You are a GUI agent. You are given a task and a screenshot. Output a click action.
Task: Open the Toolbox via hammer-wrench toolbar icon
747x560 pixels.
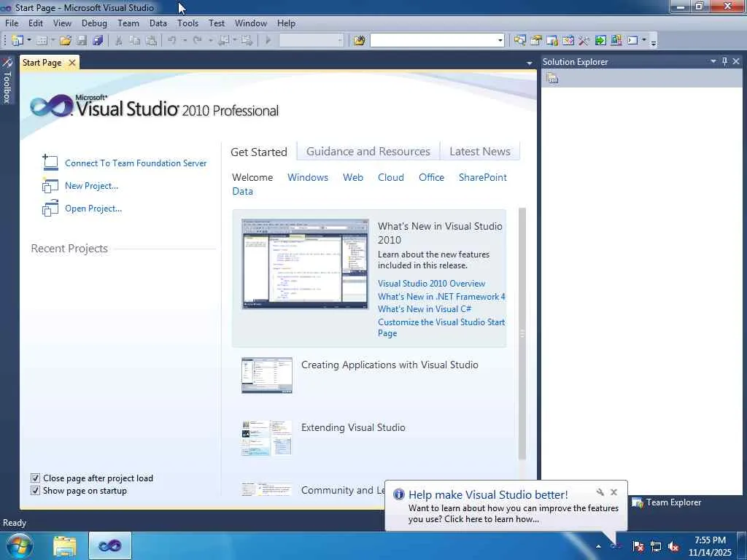tap(584, 41)
